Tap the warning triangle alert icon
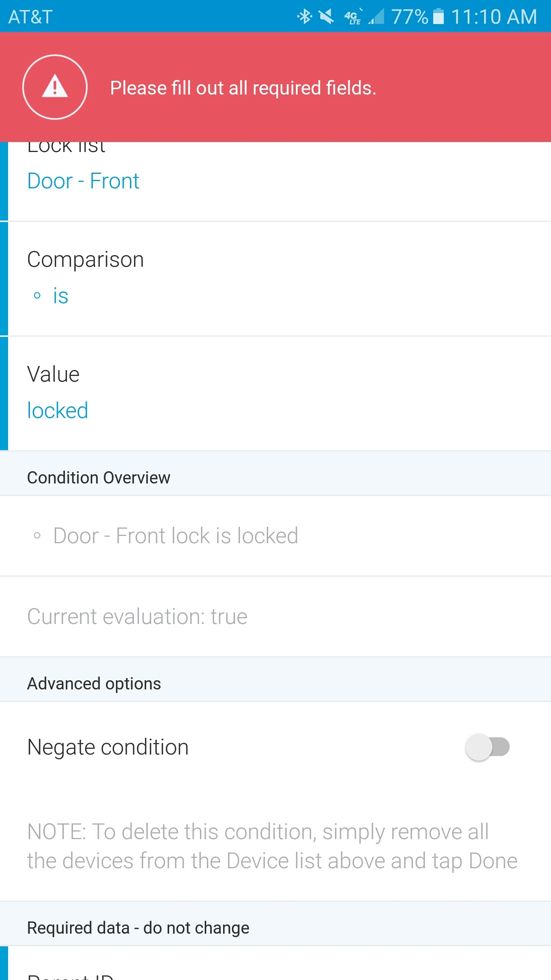The height and width of the screenshot is (980, 551). 55,87
